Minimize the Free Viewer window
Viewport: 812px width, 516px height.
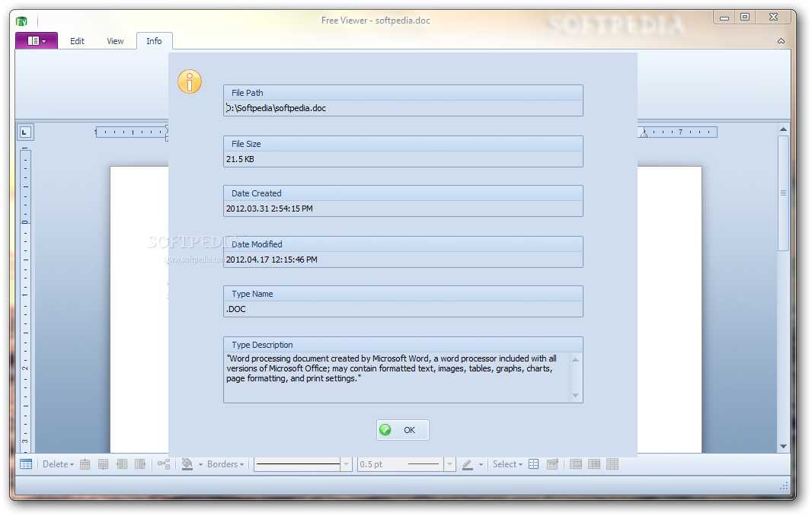tap(724, 18)
